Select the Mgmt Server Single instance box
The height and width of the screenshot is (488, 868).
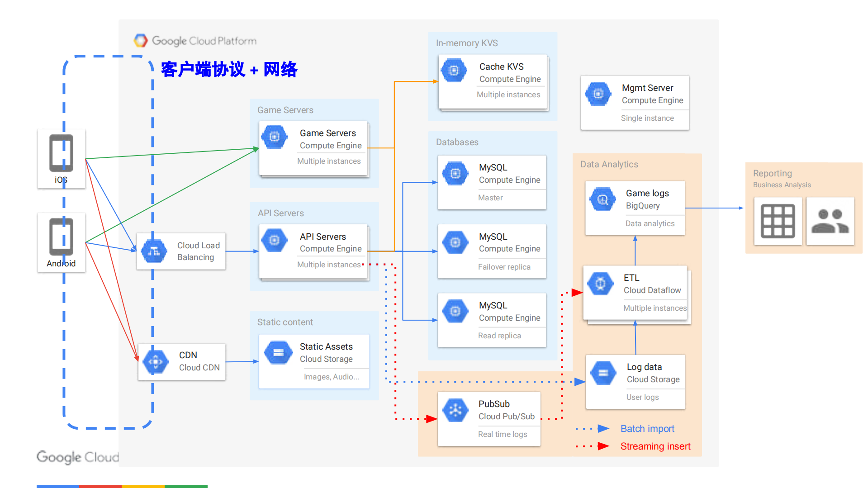[x=634, y=103]
